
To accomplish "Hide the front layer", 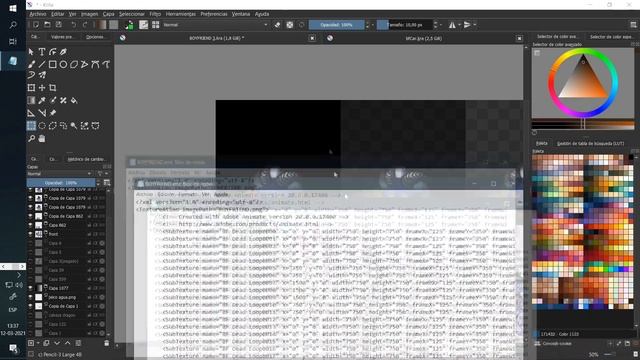I will (30, 234).
